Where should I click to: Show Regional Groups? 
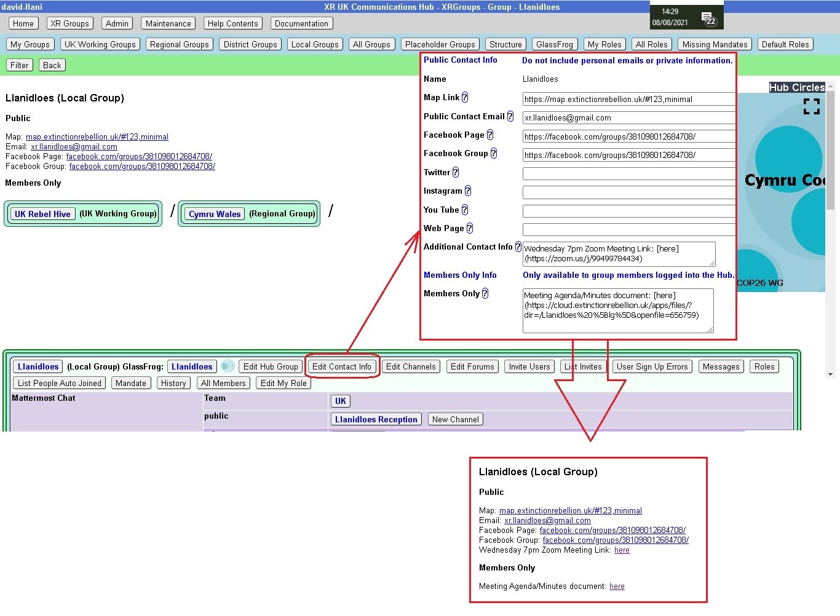[180, 44]
